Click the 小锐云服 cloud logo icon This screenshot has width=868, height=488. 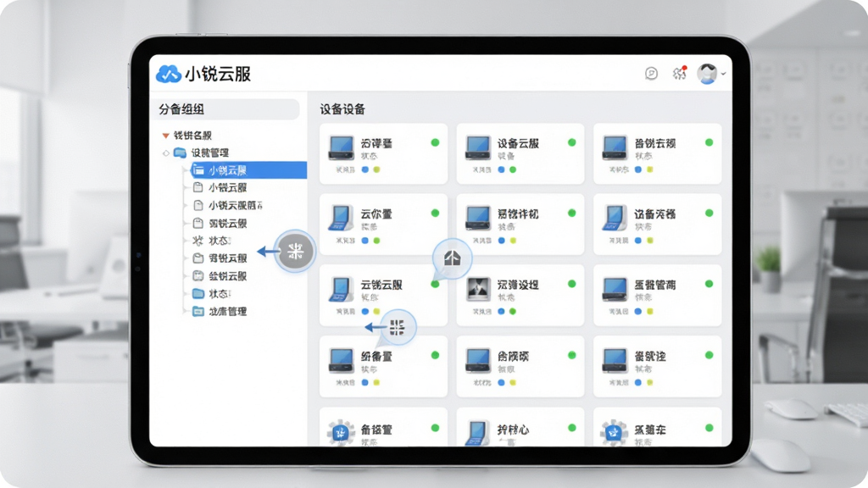[x=169, y=74]
